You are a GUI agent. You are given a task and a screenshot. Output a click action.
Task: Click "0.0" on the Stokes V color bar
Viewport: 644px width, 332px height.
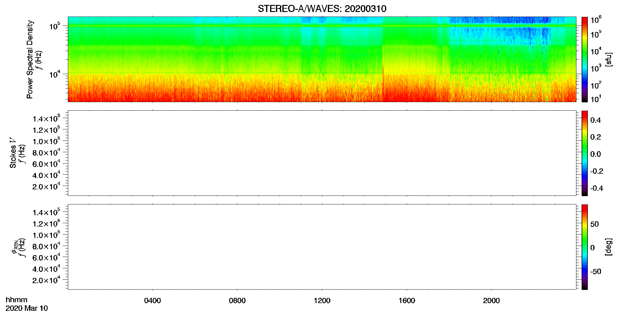595,154
